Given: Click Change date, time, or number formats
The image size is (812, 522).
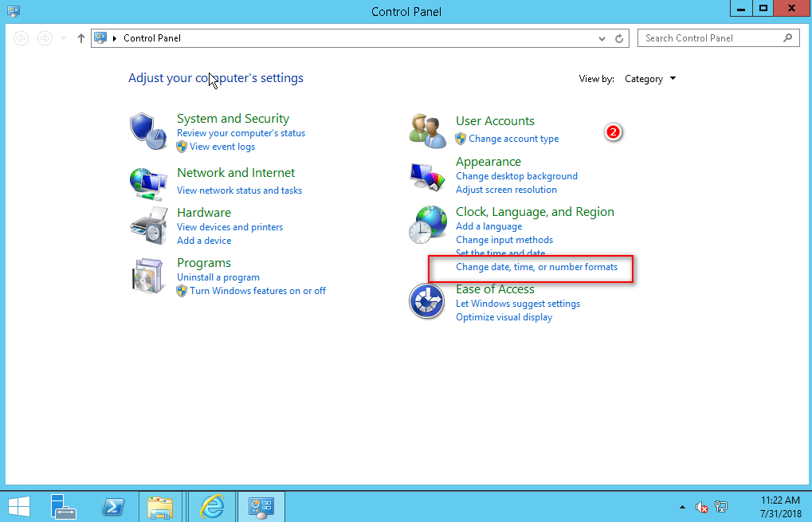Looking at the screenshot, I should pyautogui.click(x=536, y=267).
